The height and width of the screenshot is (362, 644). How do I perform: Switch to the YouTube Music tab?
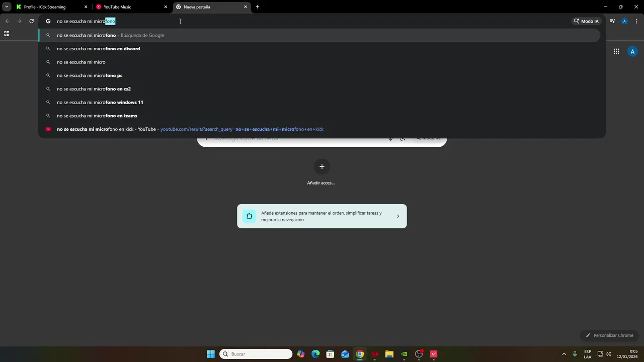(x=131, y=7)
